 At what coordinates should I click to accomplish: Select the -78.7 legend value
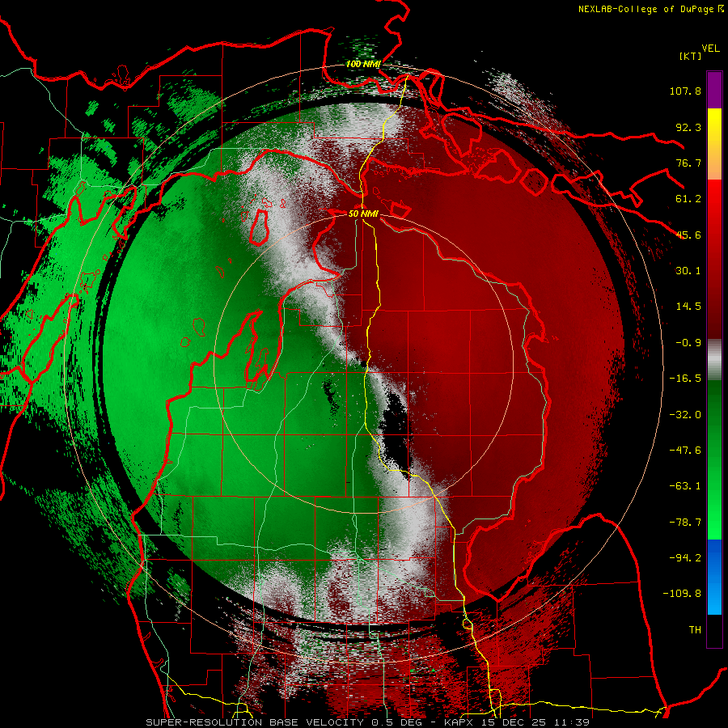click(685, 523)
